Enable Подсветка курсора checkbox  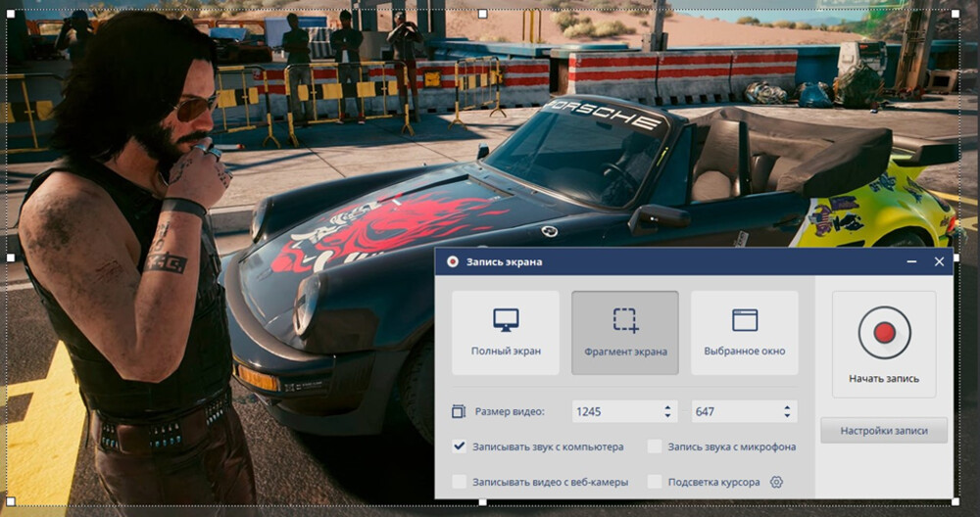[x=655, y=482]
